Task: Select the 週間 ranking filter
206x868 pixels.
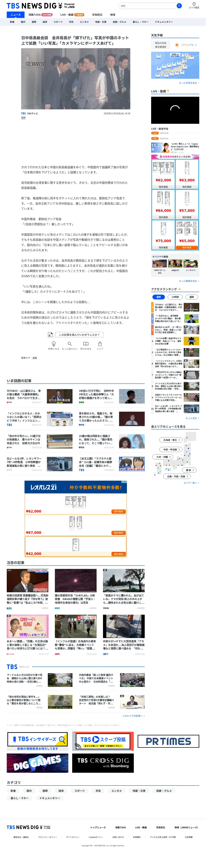Action: (x=191, y=297)
